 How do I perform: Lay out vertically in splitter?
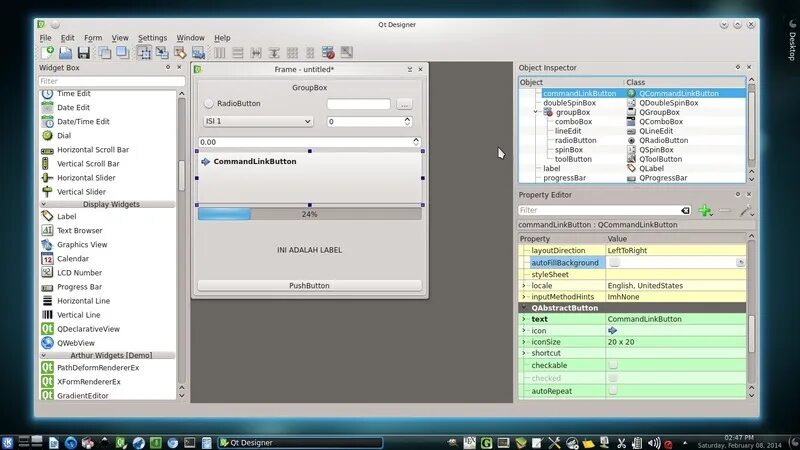(274, 52)
